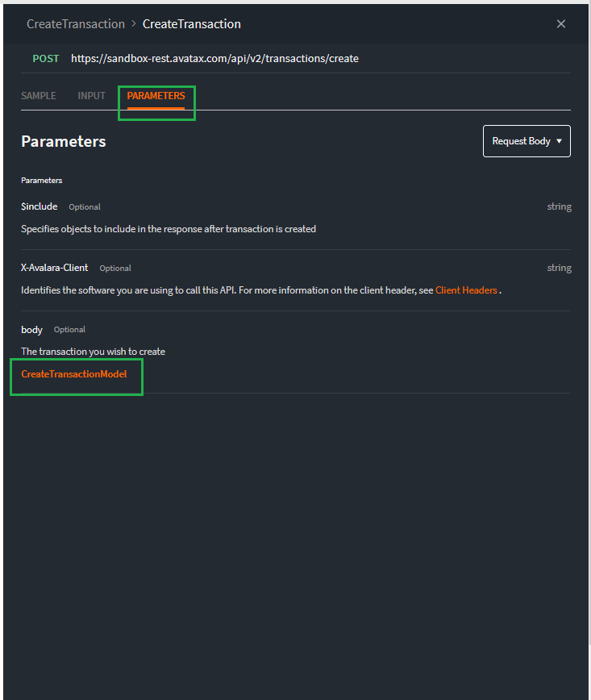Click the current CreateTransaction breadcrumb title
Image resolution: width=591 pixels, height=700 pixels.
(191, 24)
